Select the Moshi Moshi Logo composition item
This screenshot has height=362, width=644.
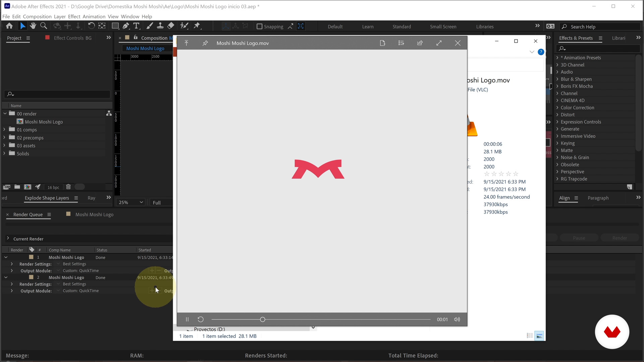click(x=44, y=122)
